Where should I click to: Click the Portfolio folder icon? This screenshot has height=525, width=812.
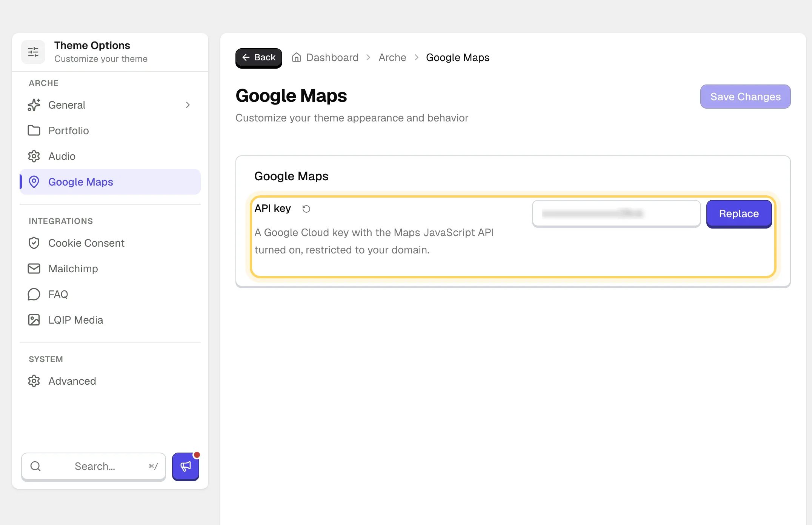34,130
